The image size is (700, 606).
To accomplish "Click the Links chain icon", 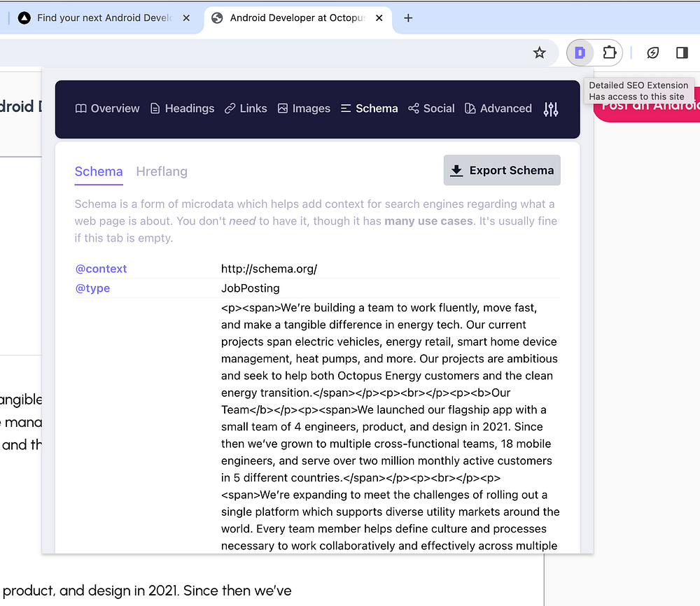I will (x=230, y=108).
